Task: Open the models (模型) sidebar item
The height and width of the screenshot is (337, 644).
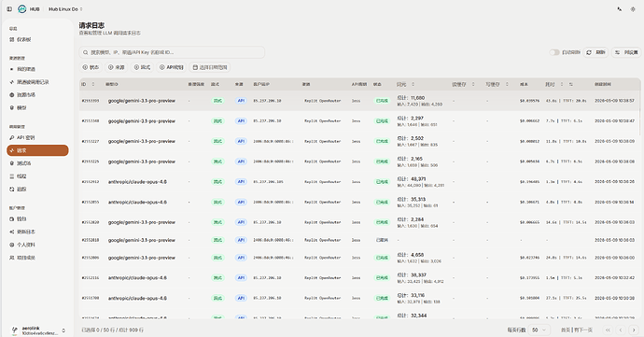Action: 37,107
